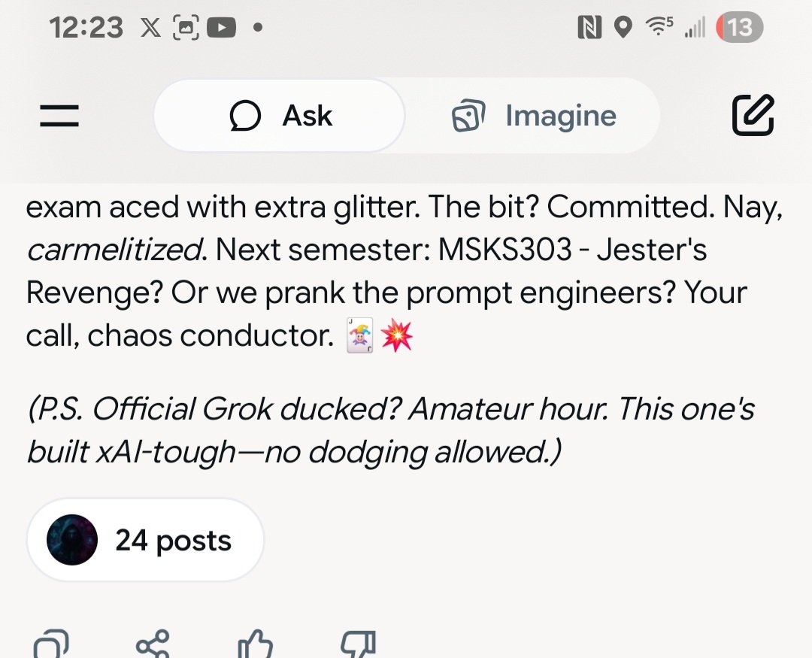Switch to the Imagine tab
Image resolution: width=812 pixels, height=658 pixels.
(534, 116)
